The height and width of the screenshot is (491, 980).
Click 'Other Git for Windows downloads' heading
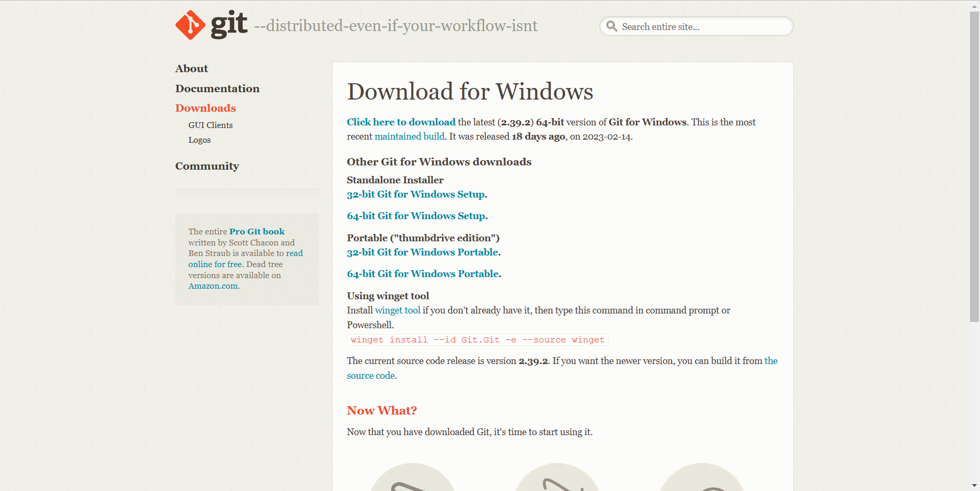[x=439, y=162]
